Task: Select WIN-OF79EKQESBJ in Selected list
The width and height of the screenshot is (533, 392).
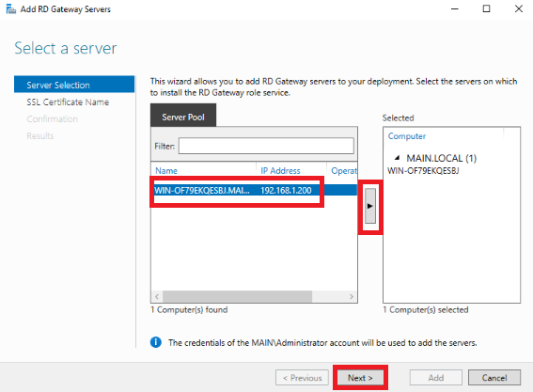Action: pyautogui.click(x=423, y=171)
